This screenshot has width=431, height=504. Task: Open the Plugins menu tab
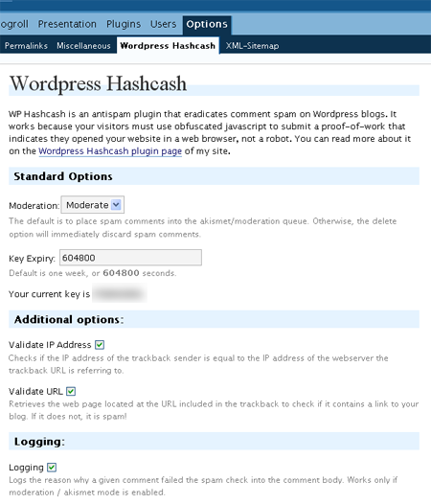pyautogui.click(x=124, y=24)
